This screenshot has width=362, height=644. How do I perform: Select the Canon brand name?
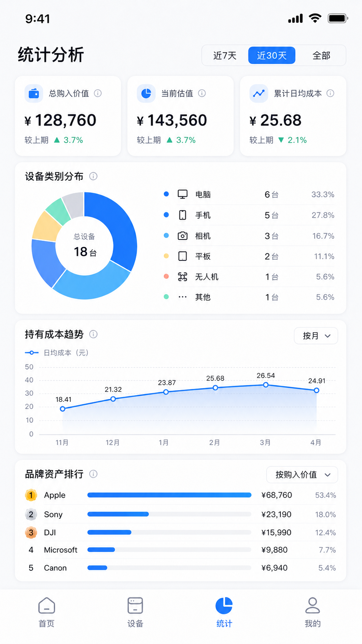point(55,568)
